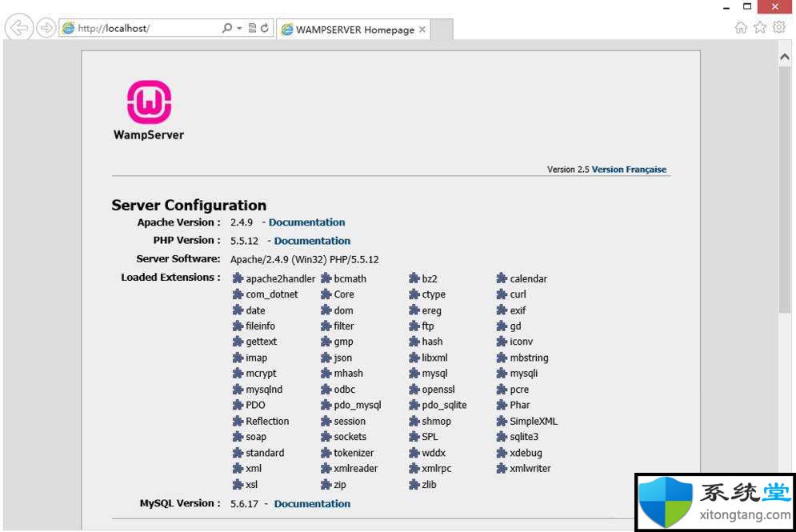Click the sqlite3 extension name
Image resolution: width=796 pixels, height=532 pixels.
point(524,437)
